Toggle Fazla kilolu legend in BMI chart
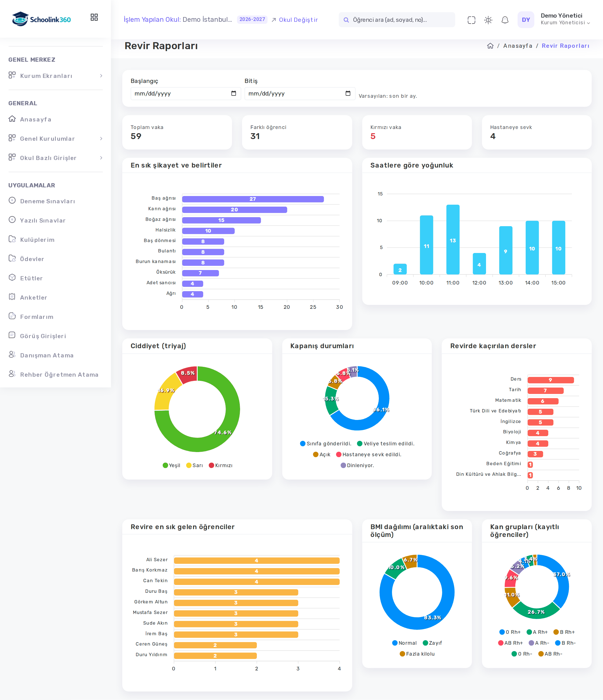This screenshot has height=700, width=603. (417, 654)
